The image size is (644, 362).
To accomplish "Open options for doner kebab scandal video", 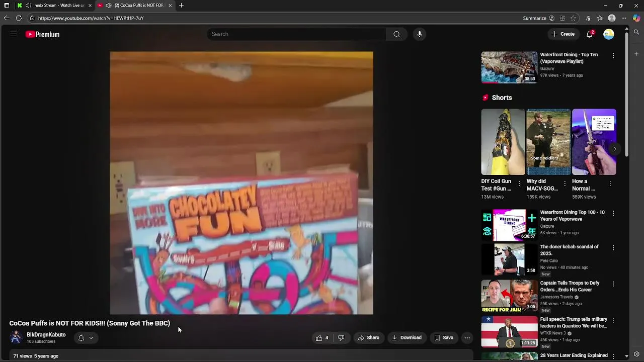I will click(613, 248).
